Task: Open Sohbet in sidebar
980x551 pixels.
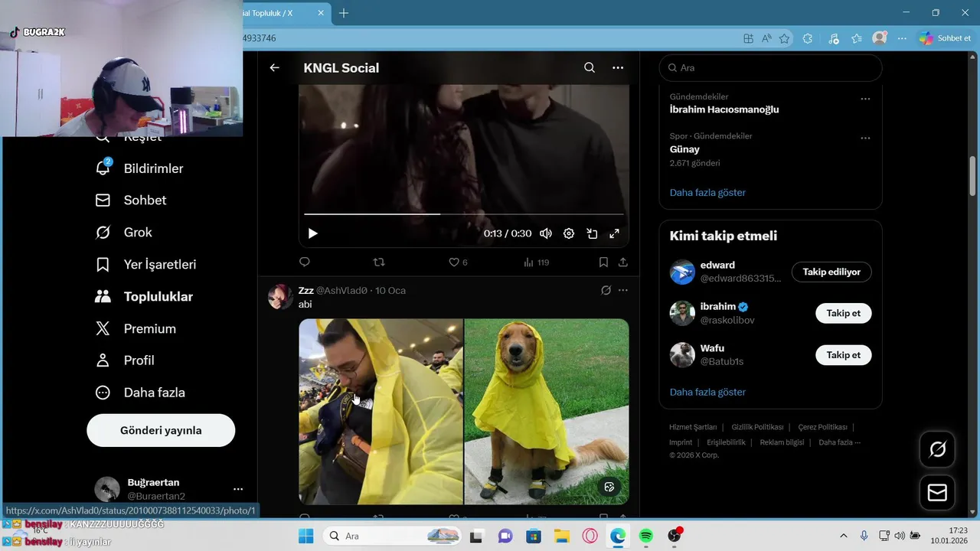Action: point(131,200)
